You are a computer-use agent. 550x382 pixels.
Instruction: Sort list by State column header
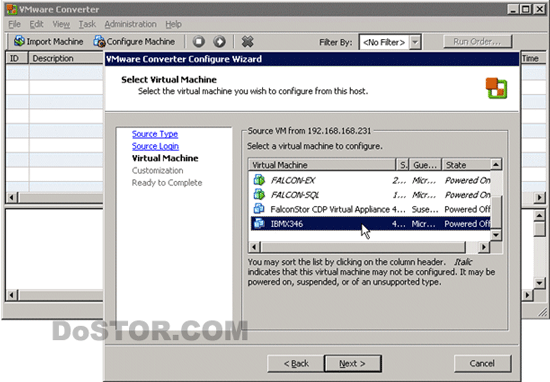(467, 165)
